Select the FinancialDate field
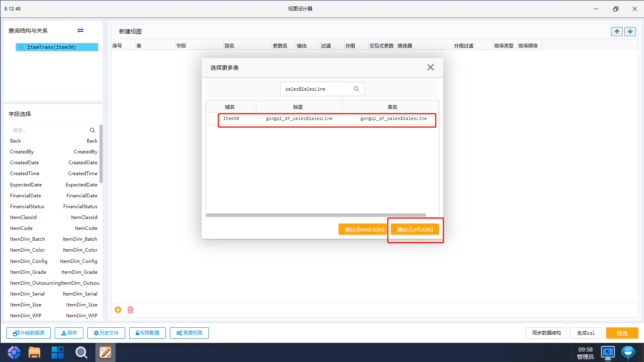Viewport: 644px width, 362px height. [54, 196]
